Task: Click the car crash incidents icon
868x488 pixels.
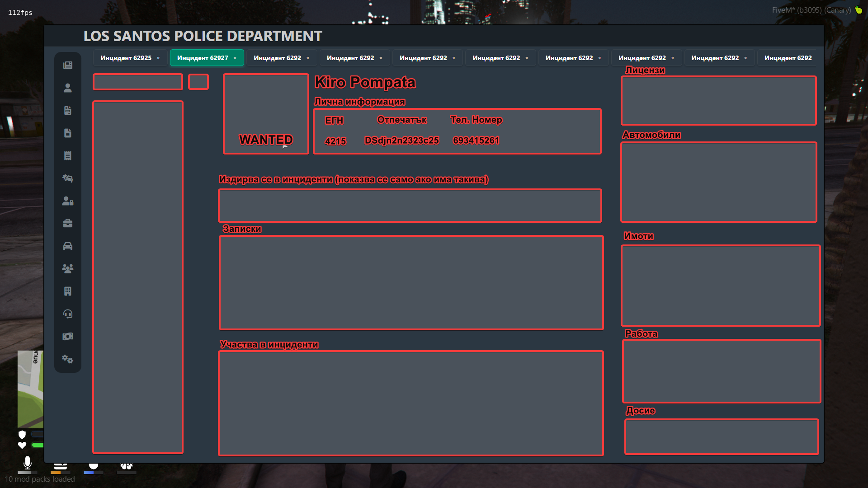Action: point(68,178)
